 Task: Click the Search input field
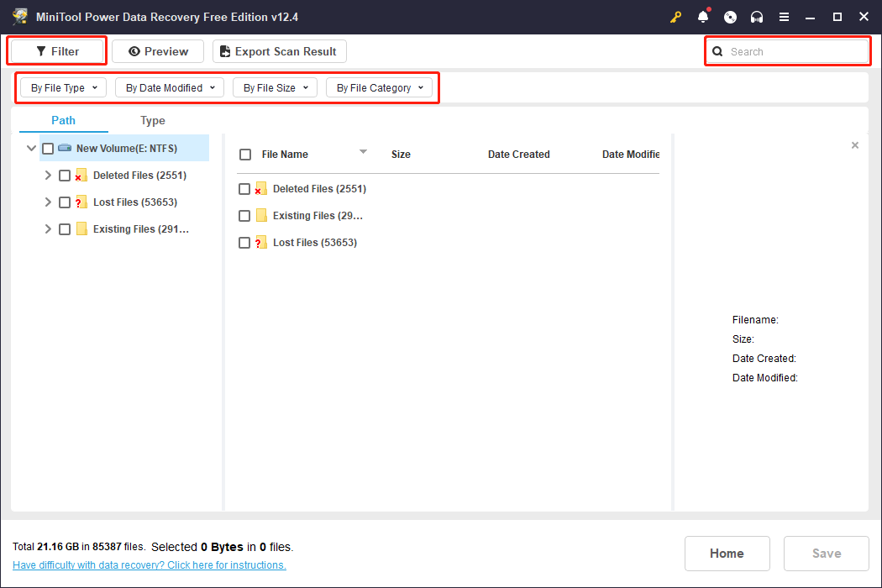coord(787,52)
